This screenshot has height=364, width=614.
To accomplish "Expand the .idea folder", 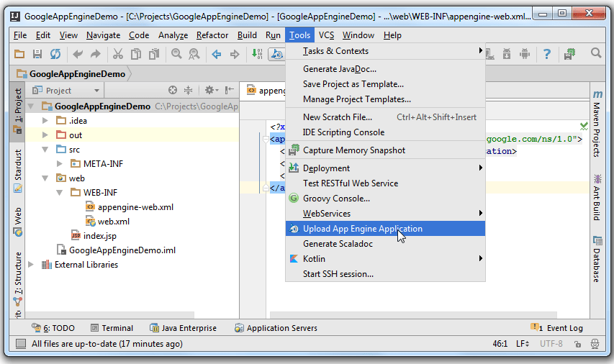I will pos(45,121).
